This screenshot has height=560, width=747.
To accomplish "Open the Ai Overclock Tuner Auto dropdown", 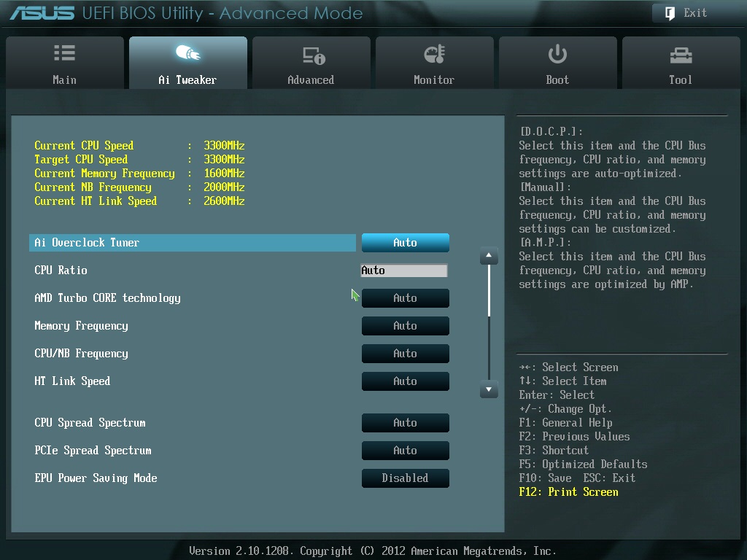I will [406, 242].
